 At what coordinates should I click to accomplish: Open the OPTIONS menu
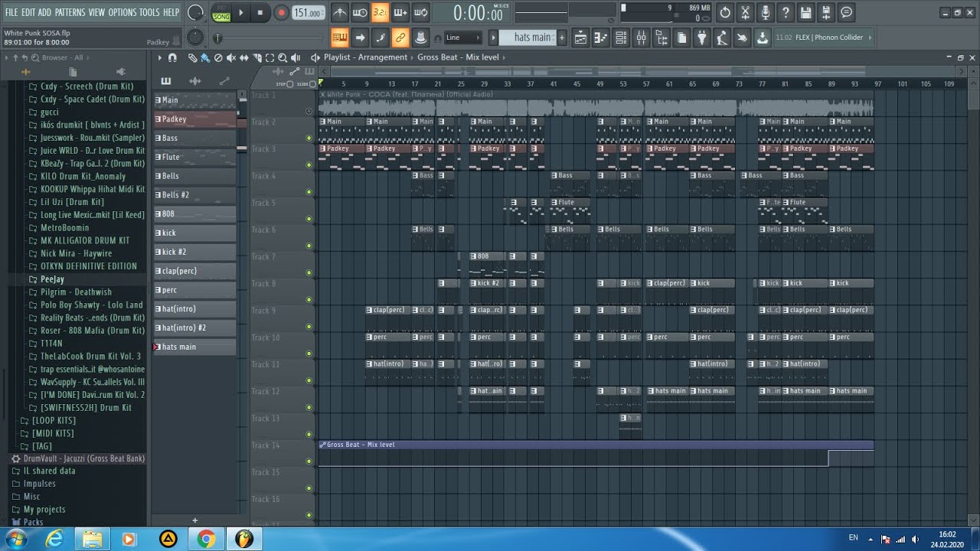coord(122,12)
